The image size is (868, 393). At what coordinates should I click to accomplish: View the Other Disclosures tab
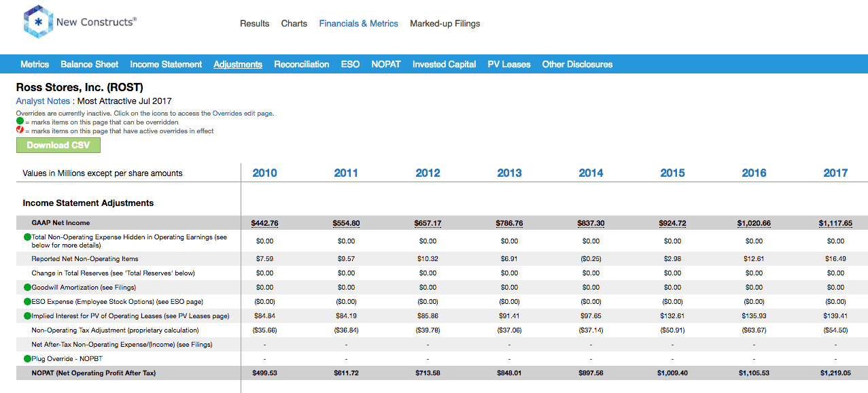tap(577, 65)
